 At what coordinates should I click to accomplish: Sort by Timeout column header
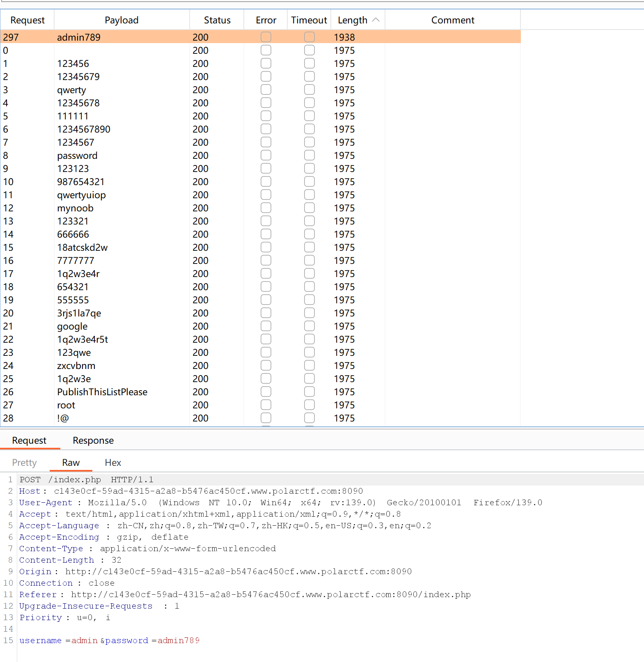pyautogui.click(x=309, y=20)
